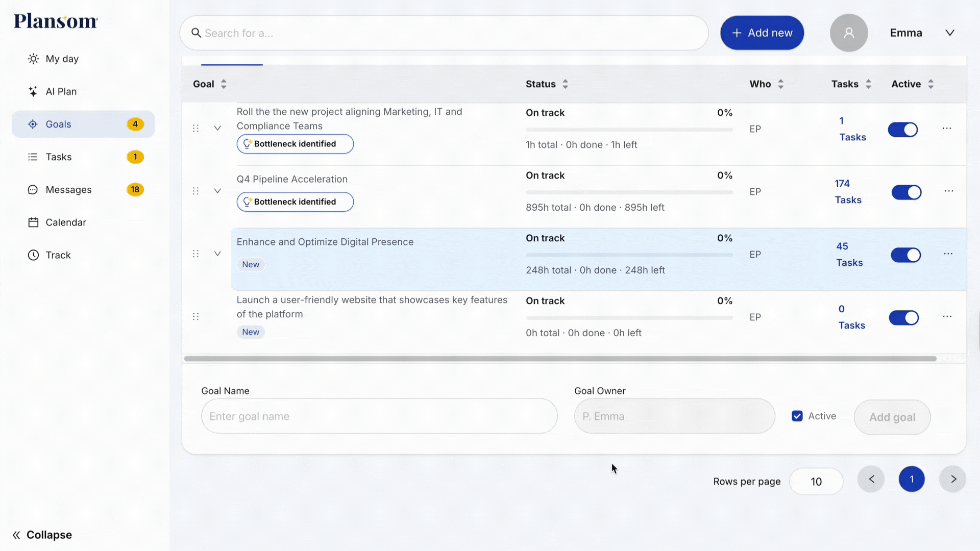Click the search magnifier icon
This screenshot has width=980, height=551.
[x=196, y=33]
